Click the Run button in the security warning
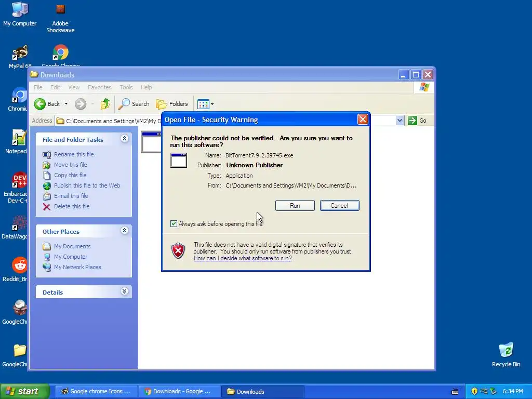This screenshot has height=399, width=532. pos(295,206)
